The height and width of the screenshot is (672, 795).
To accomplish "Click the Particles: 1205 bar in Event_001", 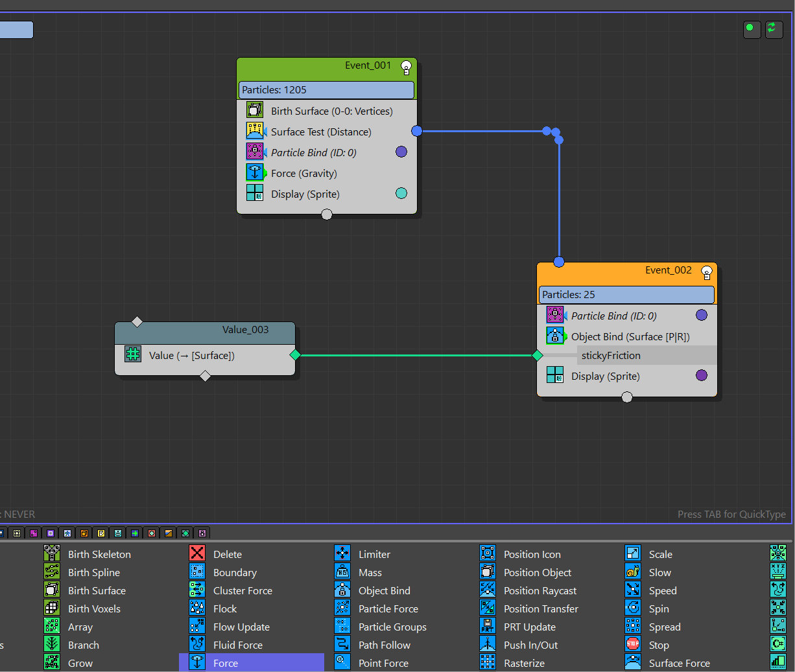I will pyautogui.click(x=326, y=90).
